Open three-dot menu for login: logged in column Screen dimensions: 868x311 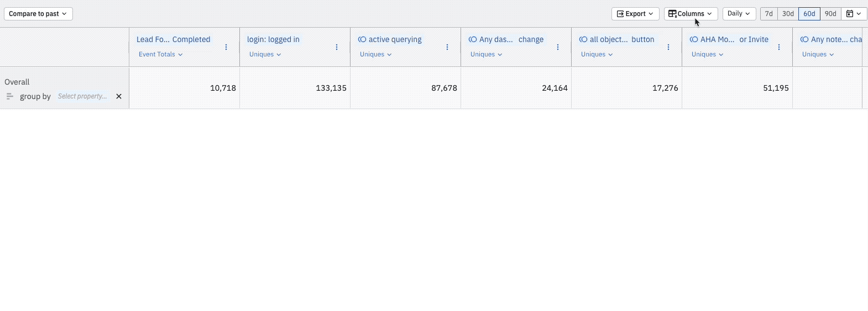pyautogui.click(x=337, y=47)
